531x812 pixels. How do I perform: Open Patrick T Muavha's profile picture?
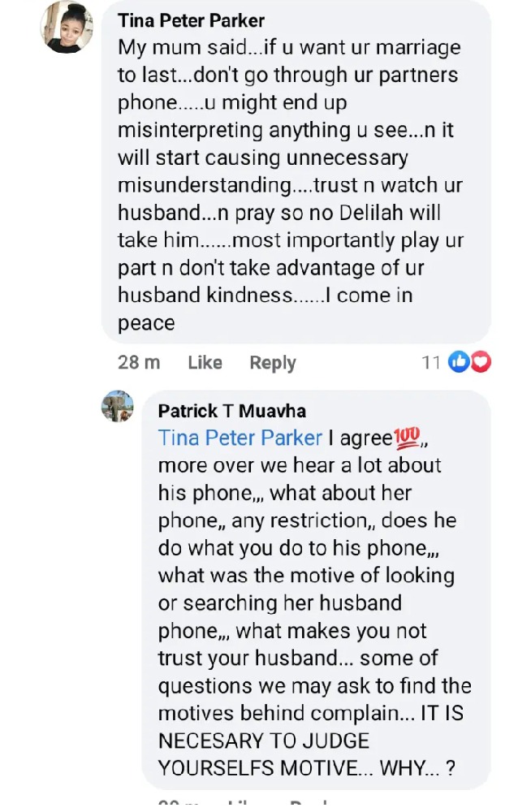(x=117, y=406)
